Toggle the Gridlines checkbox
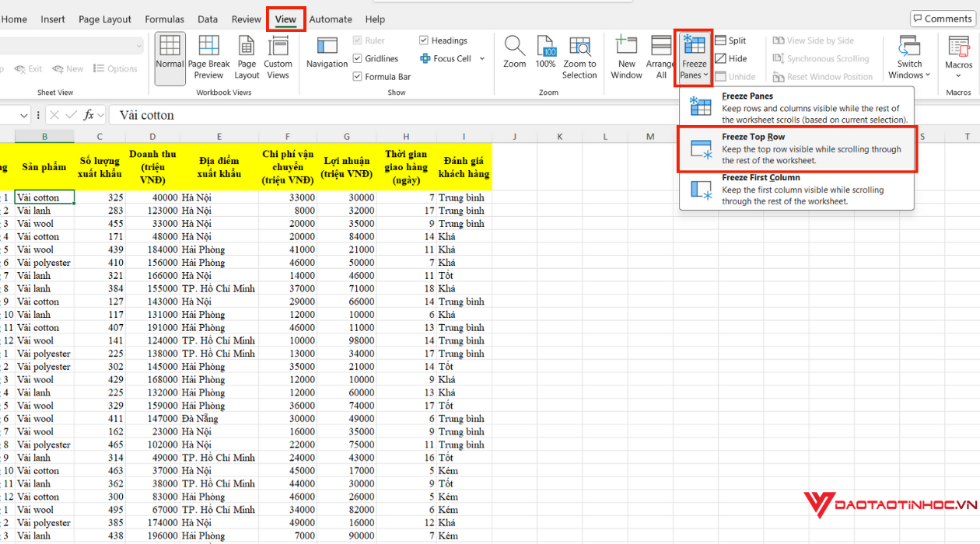 358,59
